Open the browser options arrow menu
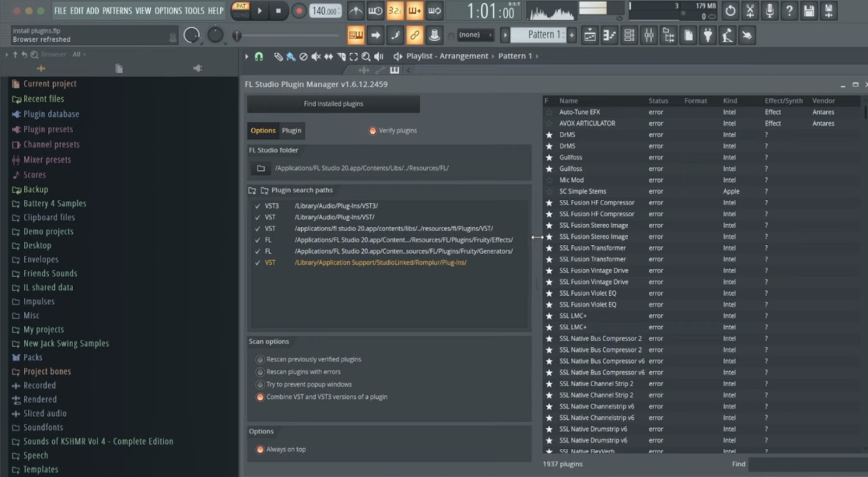Image resolution: width=868 pixels, height=477 pixels. pos(7,54)
